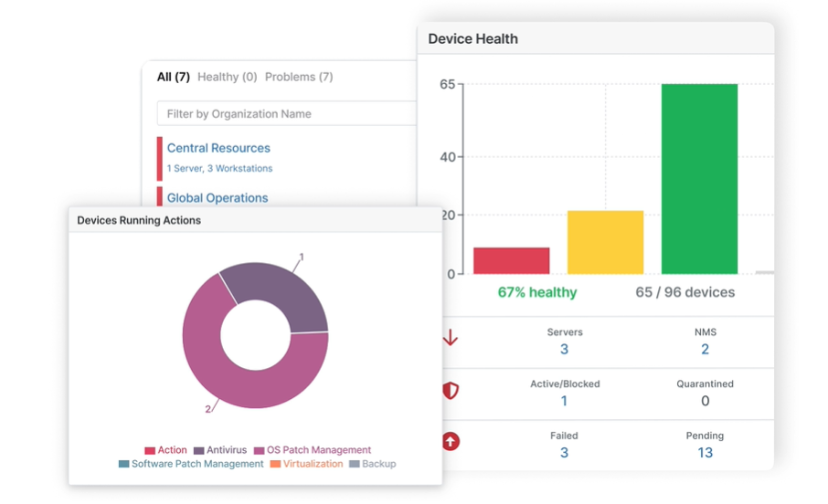
Task: Toggle the Backup legend swatch
Action: coord(355,464)
